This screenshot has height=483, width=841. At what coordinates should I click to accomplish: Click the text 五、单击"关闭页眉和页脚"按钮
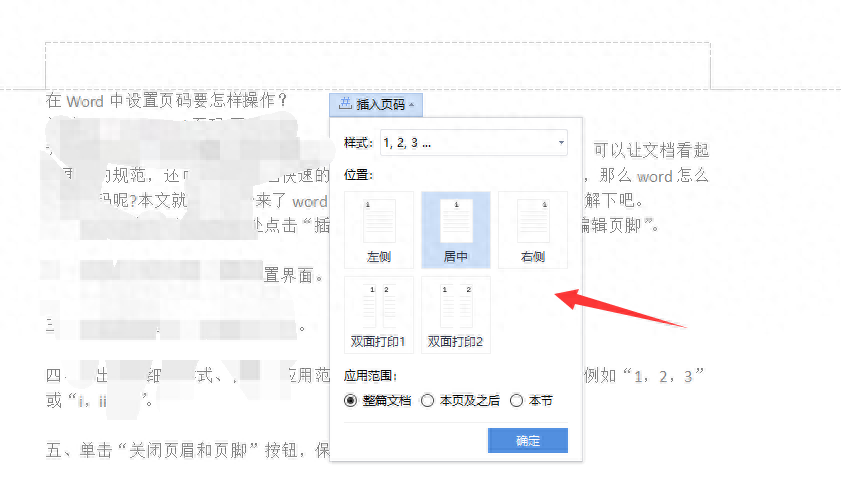click(171, 450)
